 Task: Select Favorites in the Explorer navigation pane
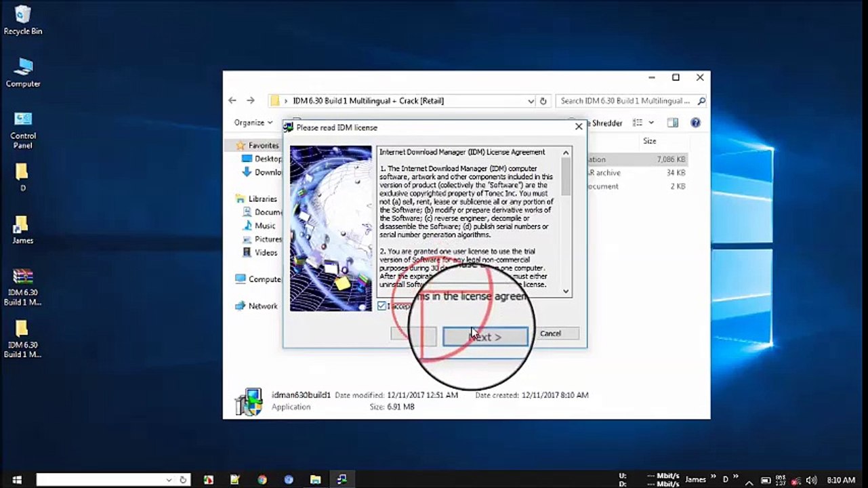(257, 146)
